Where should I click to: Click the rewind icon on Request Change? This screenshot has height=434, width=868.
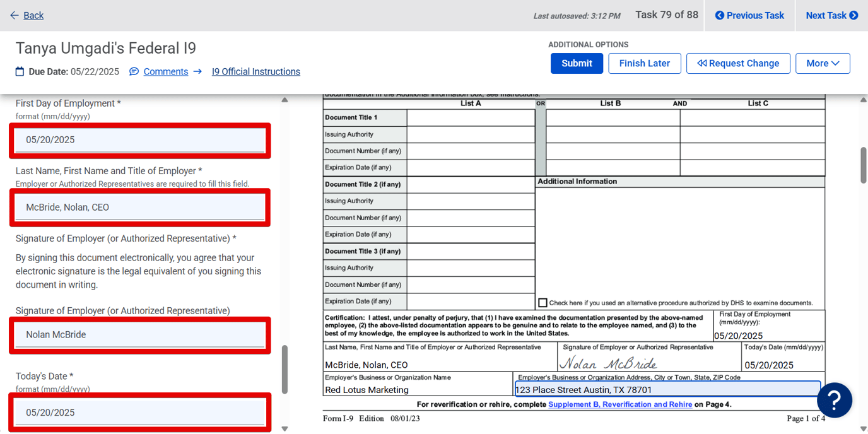[702, 63]
